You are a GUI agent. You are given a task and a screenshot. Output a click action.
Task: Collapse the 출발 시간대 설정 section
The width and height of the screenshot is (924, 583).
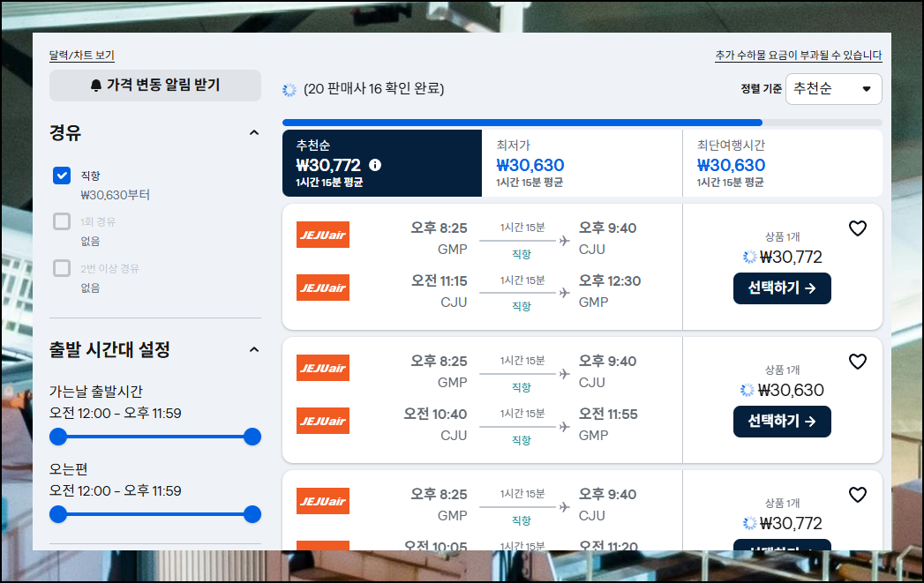pos(254,350)
